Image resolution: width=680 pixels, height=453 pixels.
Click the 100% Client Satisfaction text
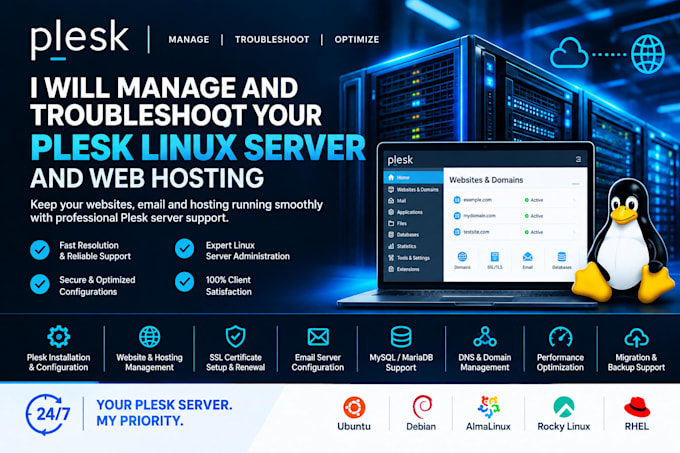[x=229, y=286]
